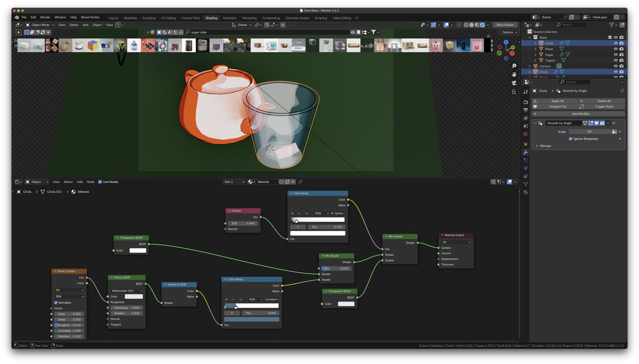
Task: Toggle viewport snapping magnet
Action: point(267,25)
